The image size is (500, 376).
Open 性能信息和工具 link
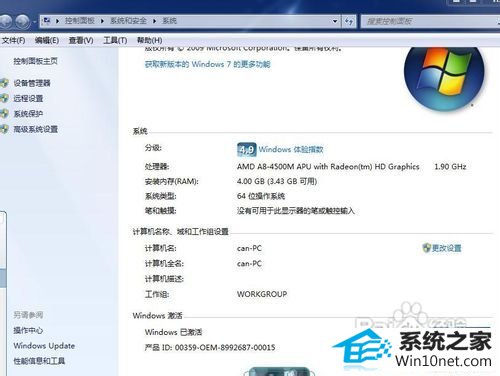coord(39,361)
